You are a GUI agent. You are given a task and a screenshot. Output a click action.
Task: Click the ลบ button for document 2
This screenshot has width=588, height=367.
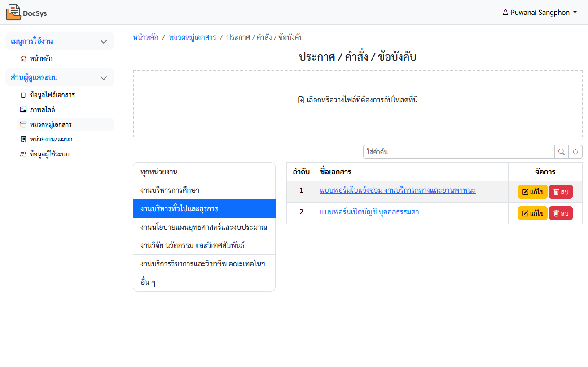[x=561, y=213]
